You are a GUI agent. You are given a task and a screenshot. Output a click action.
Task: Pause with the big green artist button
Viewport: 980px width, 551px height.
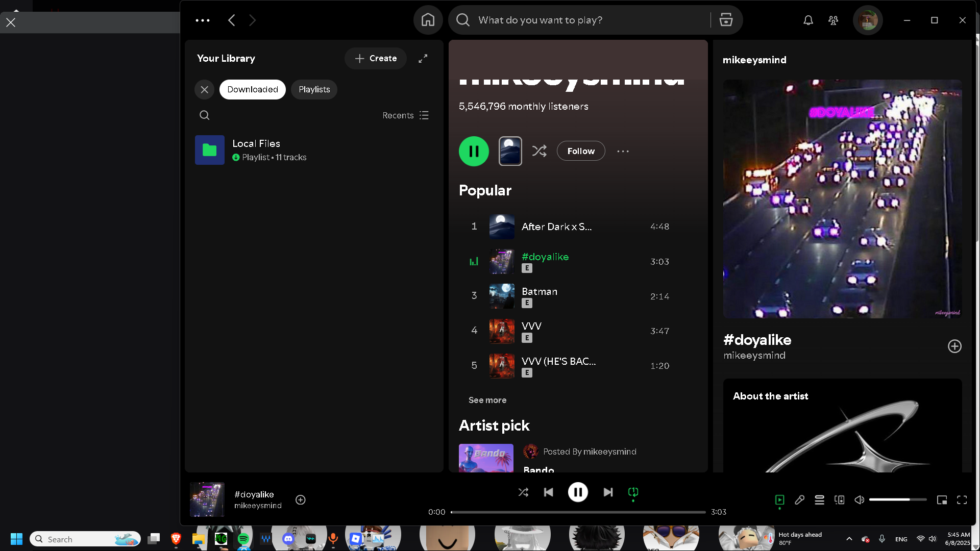(x=474, y=152)
